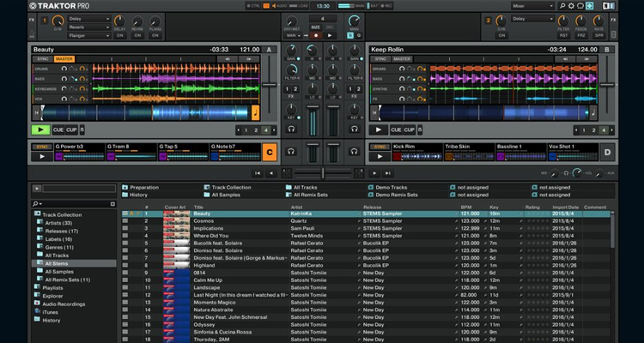644x343 pixels.
Task: Select the track Cosmos by Quartz
Action: click(x=366, y=220)
